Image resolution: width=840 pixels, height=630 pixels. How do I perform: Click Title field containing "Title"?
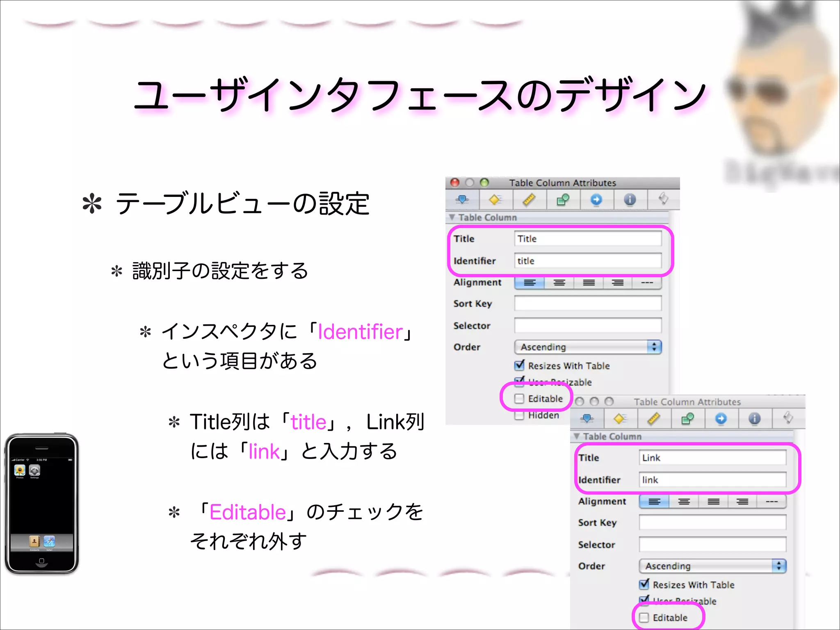tap(588, 239)
